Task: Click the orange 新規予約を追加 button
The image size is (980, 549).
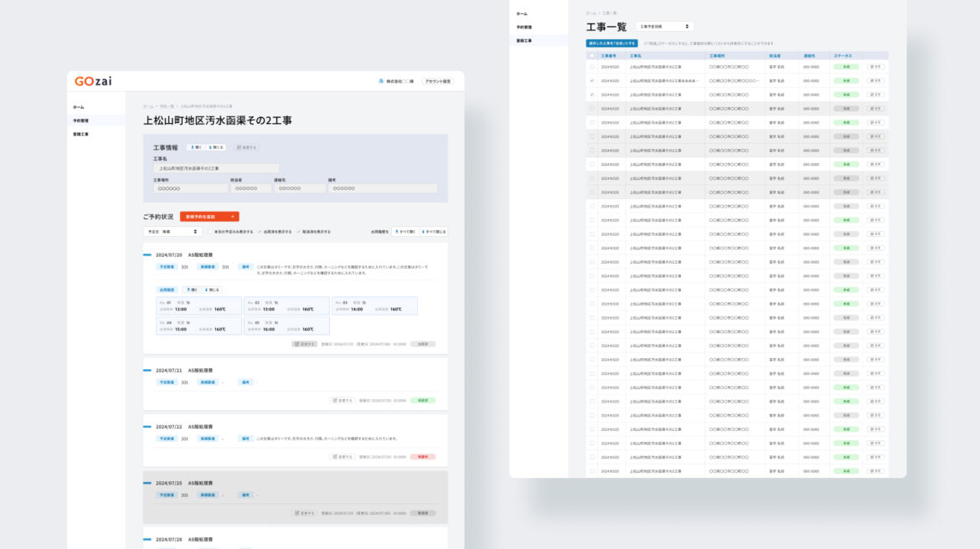Action: pyautogui.click(x=209, y=217)
